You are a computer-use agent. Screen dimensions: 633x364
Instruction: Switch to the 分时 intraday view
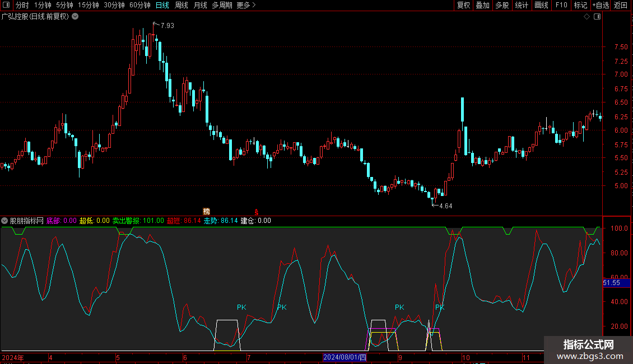coord(22,5)
